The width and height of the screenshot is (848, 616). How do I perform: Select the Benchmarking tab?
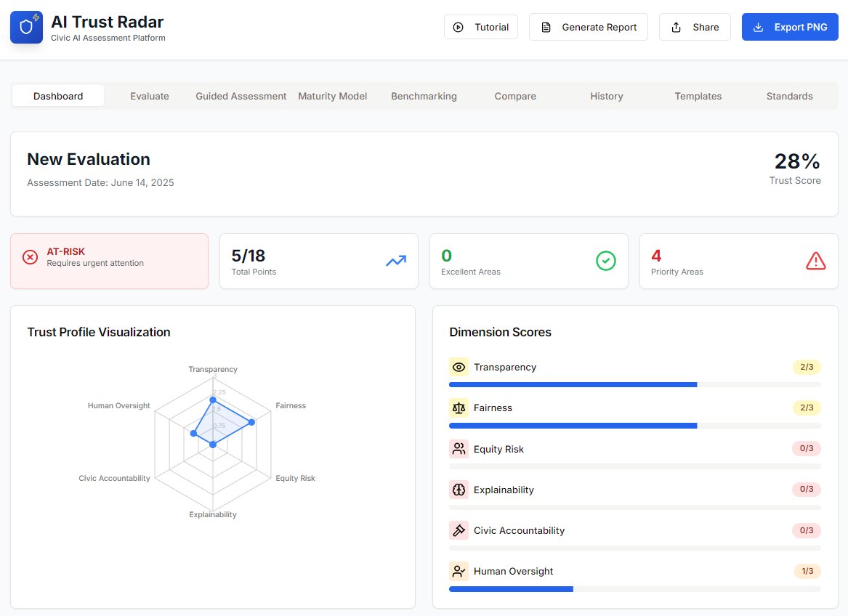click(x=424, y=96)
